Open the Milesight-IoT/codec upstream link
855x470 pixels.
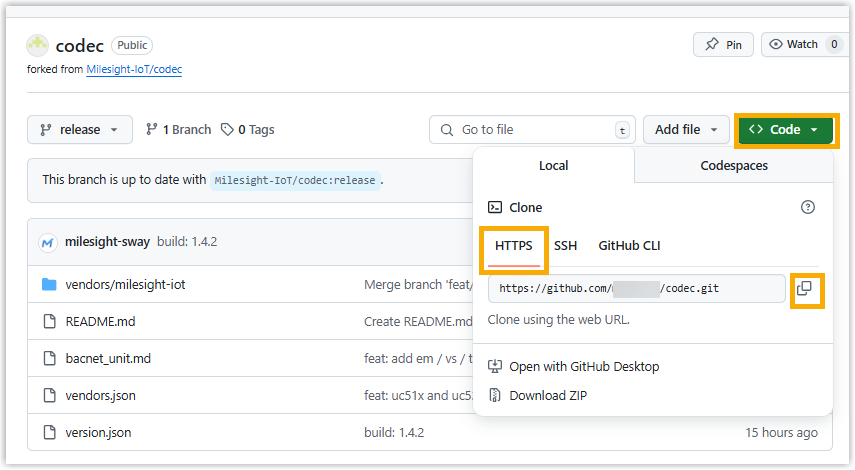coord(134,69)
